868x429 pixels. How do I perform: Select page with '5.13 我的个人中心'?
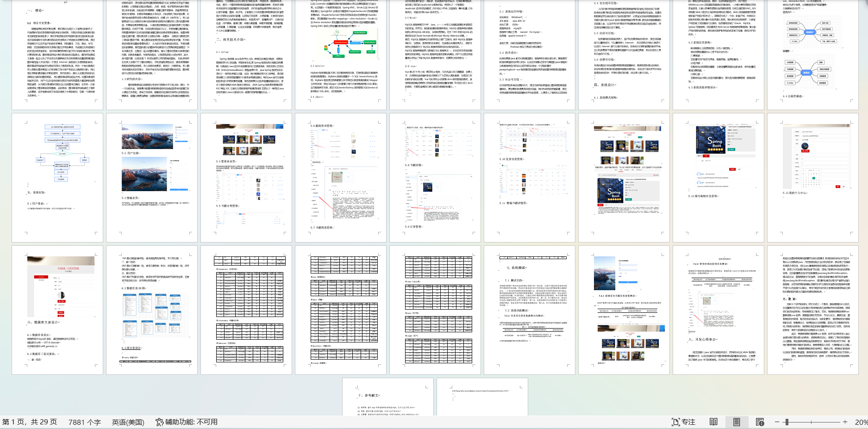point(813,178)
